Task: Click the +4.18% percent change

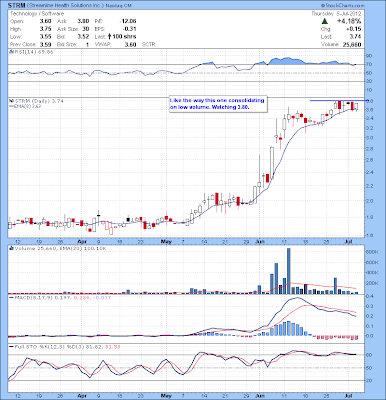Action: tap(349, 21)
